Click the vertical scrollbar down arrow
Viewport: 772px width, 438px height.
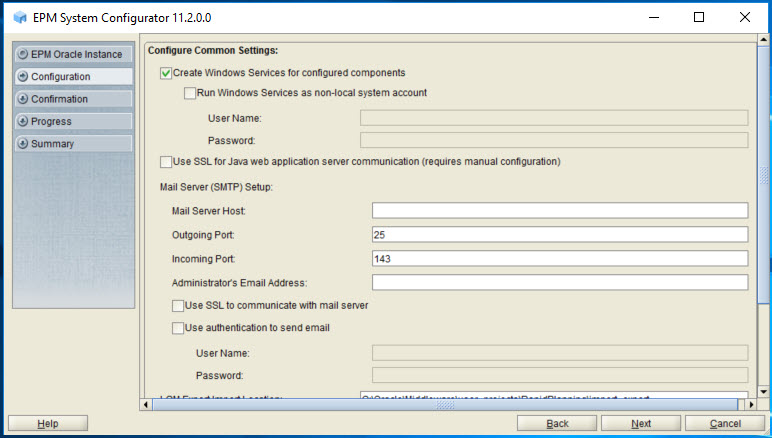[x=764, y=392]
